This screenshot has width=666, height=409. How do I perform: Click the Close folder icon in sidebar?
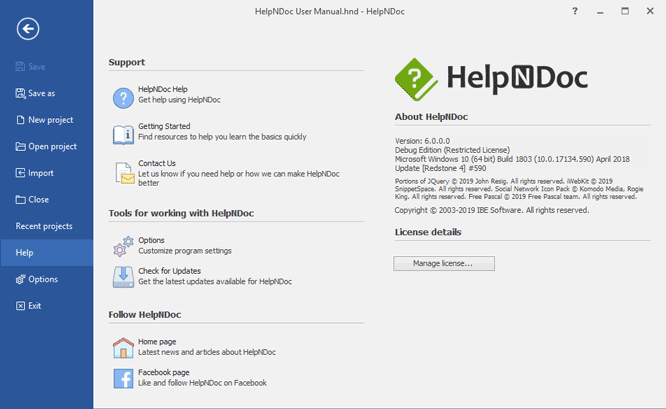coord(20,200)
